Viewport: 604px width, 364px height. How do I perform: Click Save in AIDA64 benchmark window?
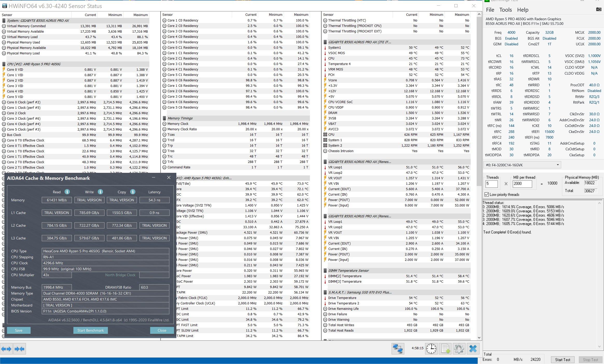click(x=19, y=330)
